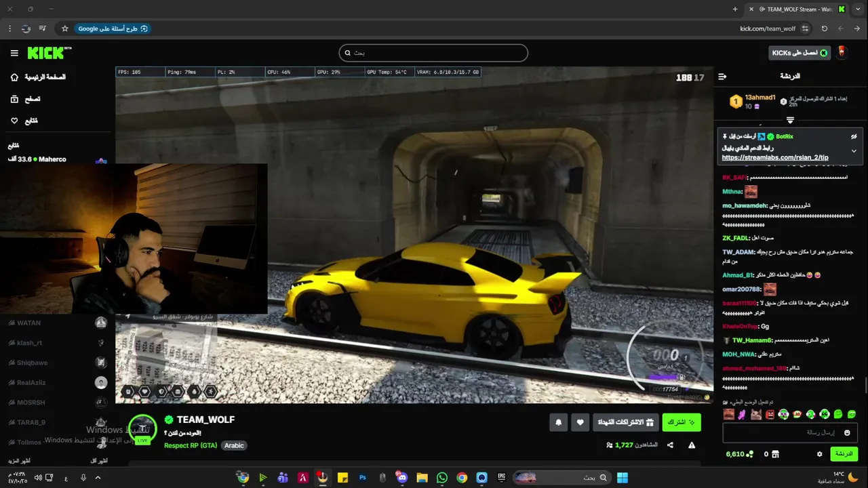Click طرح أسئلة على Google button
The image size is (868, 488).
[x=113, y=28]
